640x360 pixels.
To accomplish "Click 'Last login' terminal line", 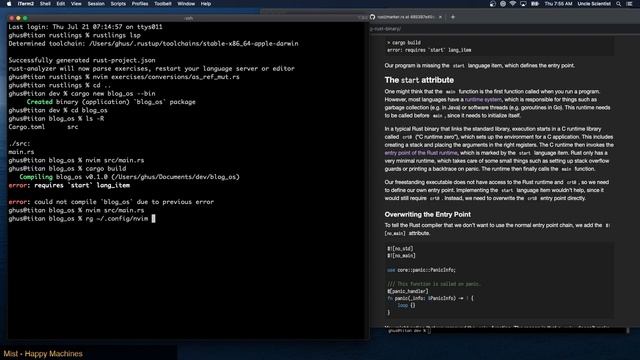I will (85, 27).
